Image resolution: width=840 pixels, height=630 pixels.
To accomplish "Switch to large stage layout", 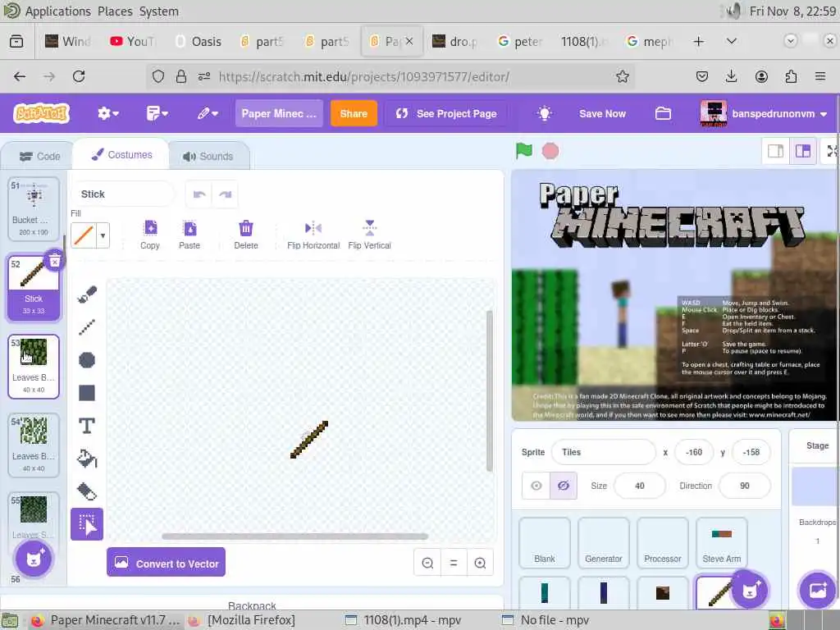I will point(802,152).
